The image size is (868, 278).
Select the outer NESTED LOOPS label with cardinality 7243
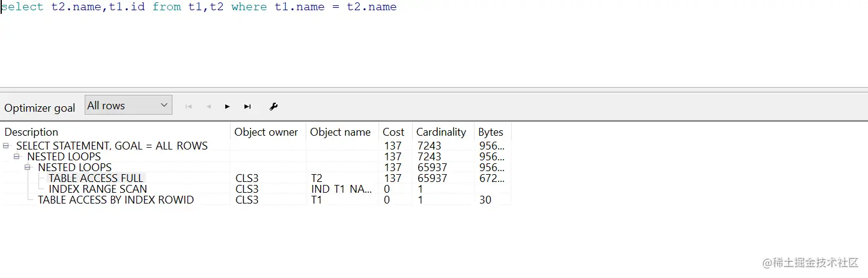point(64,157)
